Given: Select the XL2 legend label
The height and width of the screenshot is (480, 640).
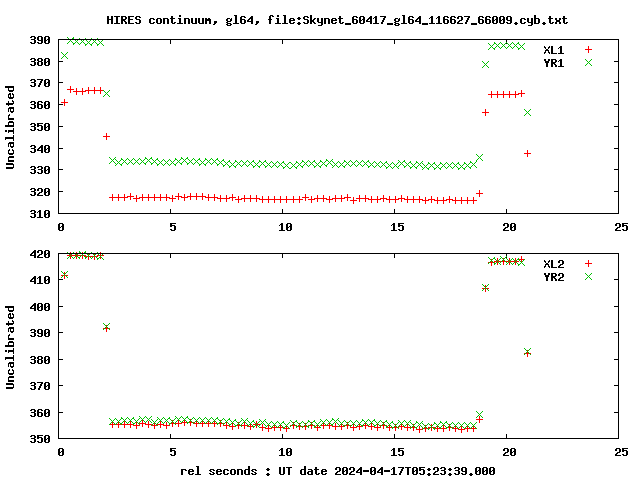Looking at the screenshot, I should pos(553,264).
